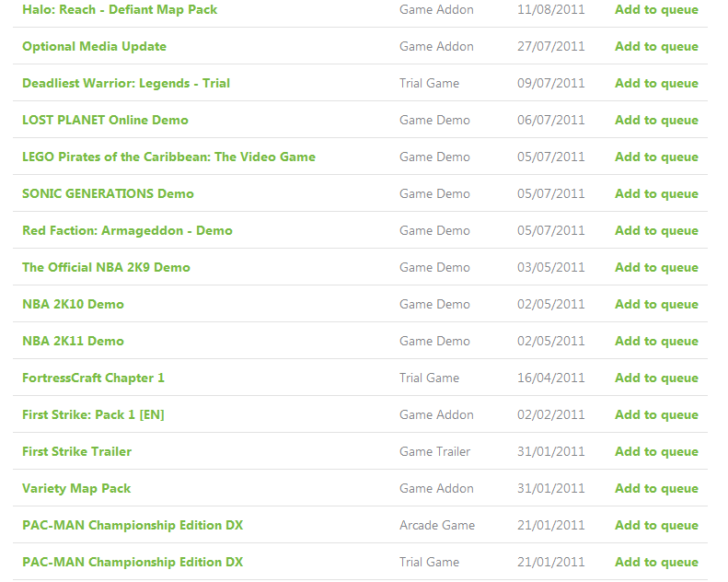This screenshot has height=582, width=728.
Task: Add NBA 2K10 Demo to queue
Action: point(656,304)
